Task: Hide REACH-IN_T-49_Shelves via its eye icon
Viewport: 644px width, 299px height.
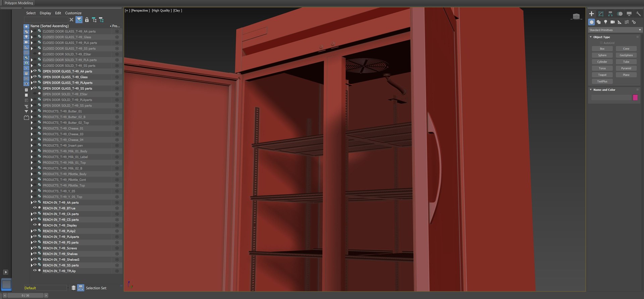Action: [35, 254]
